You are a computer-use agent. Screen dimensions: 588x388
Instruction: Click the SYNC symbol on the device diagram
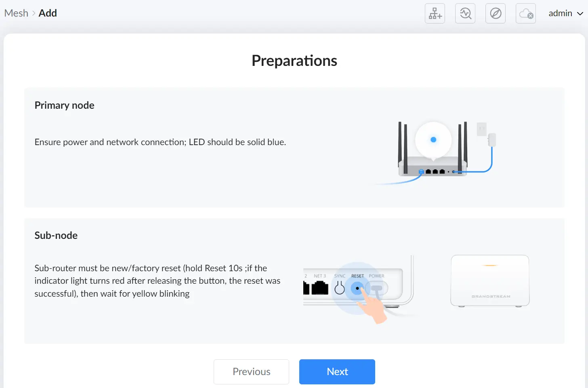pos(340,288)
